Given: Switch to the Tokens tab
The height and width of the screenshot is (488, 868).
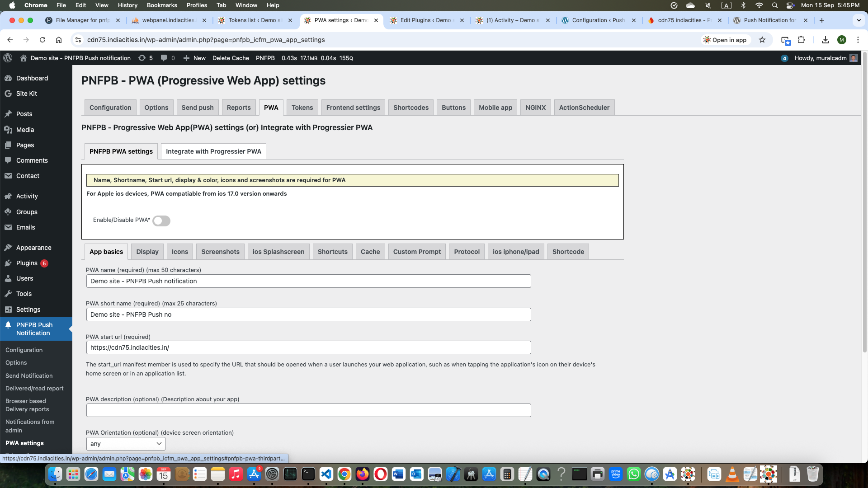Looking at the screenshot, I should (x=302, y=108).
